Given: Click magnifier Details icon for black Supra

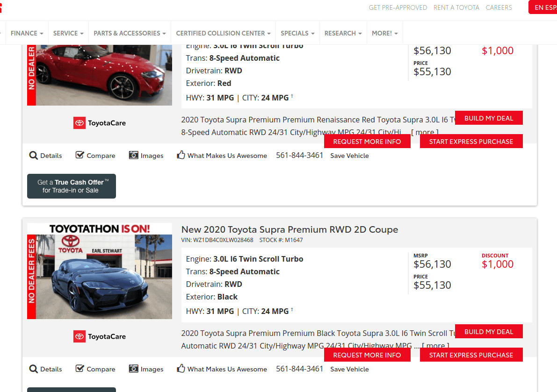Looking at the screenshot, I should pyautogui.click(x=33, y=369).
